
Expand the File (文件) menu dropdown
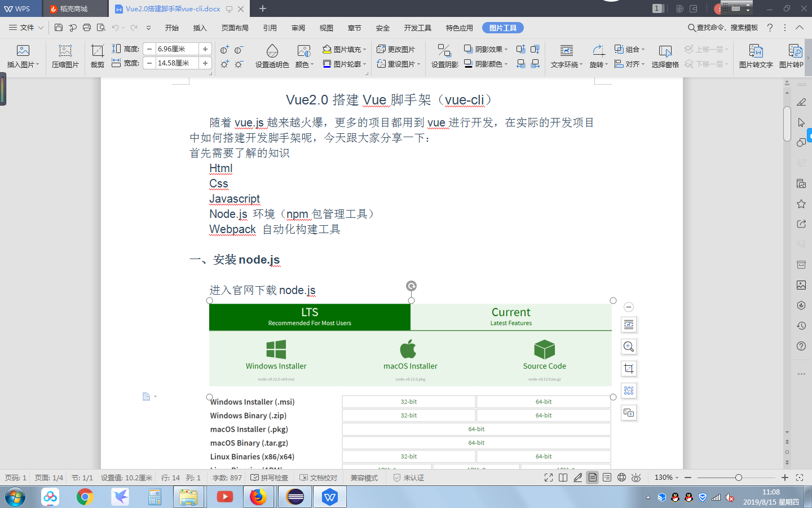tap(27, 27)
